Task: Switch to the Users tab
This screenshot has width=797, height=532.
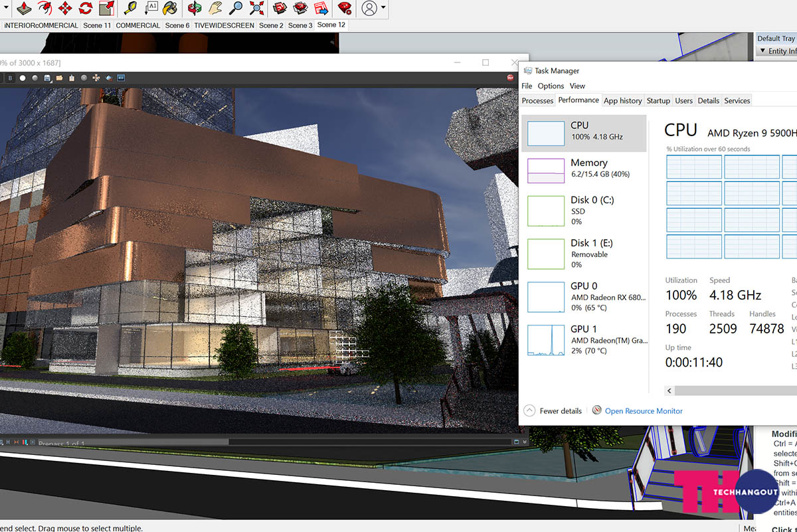Action: (x=684, y=101)
